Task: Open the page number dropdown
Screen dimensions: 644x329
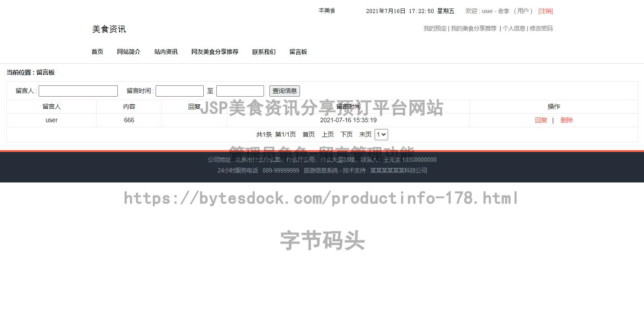Action: pyautogui.click(x=381, y=134)
